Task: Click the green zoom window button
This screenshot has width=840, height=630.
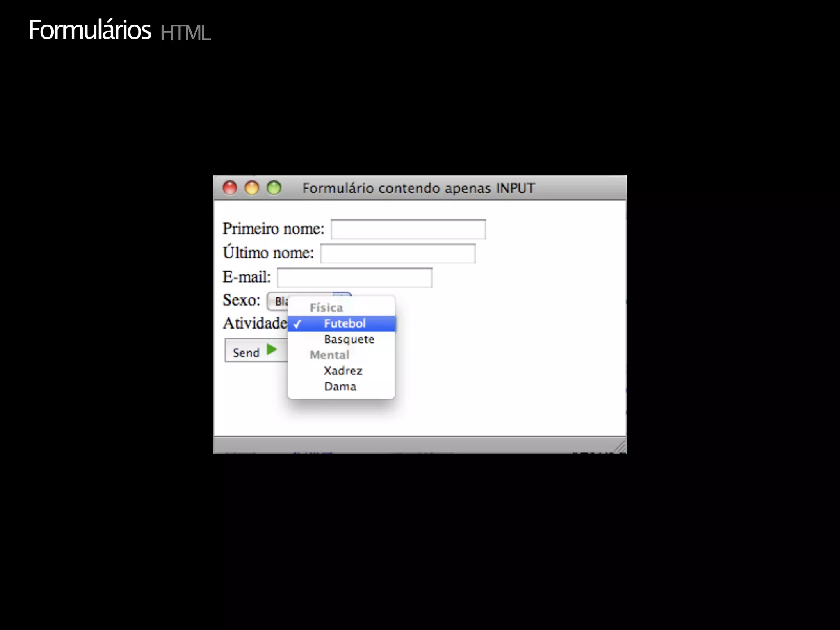Action: pyautogui.click(x=274, y=188)
